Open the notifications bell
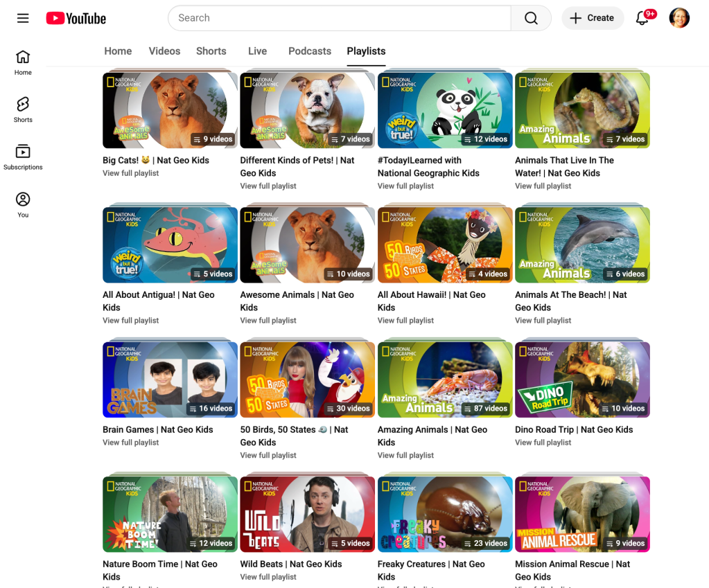The width and height of the screenshot is (709, 588). pyautogui.click(x=642, y=18)
